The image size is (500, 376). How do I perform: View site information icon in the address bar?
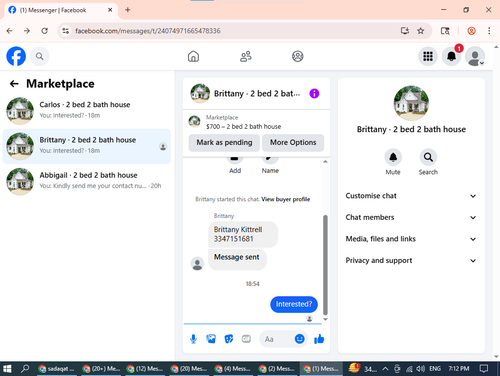click(x=66, y=31)
